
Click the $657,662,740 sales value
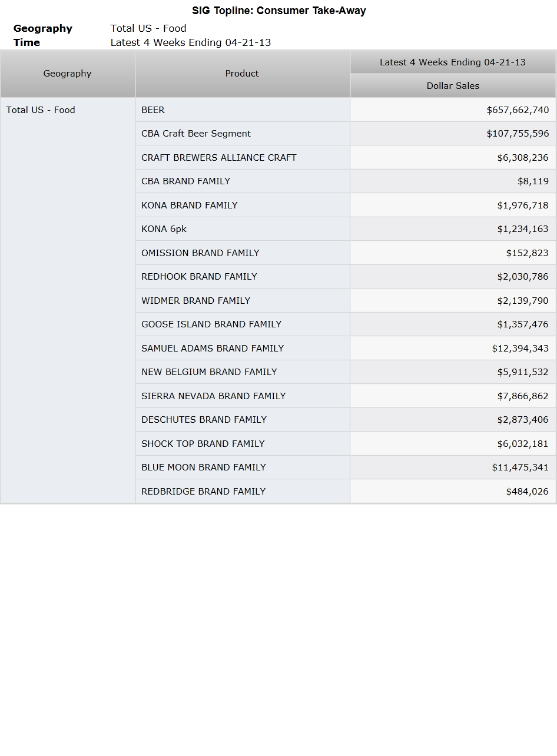pyautogui.click(x=518, y=110)
